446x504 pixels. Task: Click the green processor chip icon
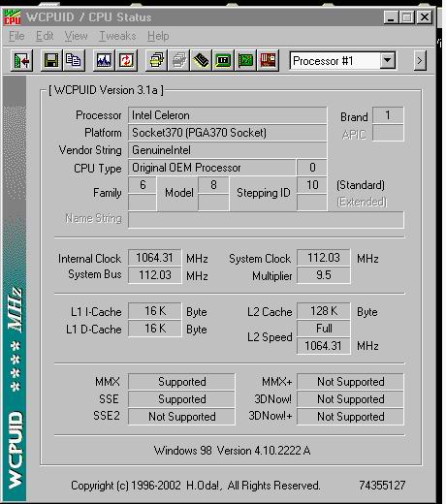point(223,60)
